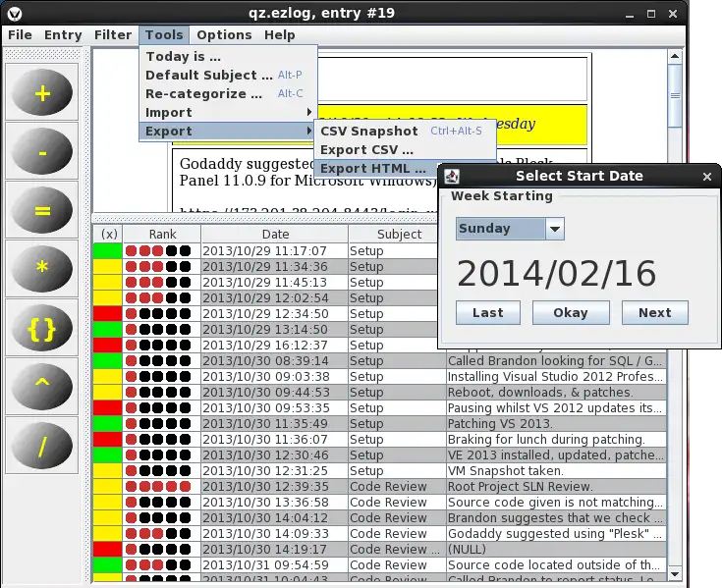Screen dimensions: 722x588
Task: Click the Rank column header
Action: click(x=162, y=235)
